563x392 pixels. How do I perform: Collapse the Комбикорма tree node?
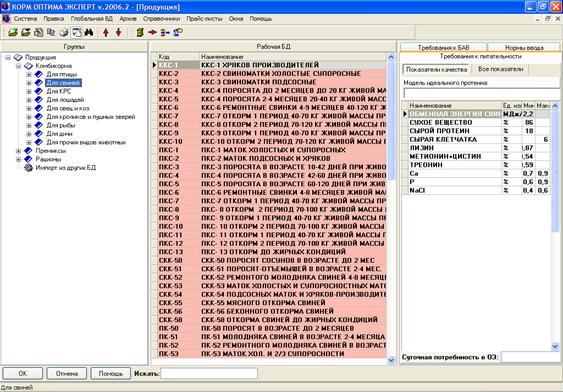(18, 66)
